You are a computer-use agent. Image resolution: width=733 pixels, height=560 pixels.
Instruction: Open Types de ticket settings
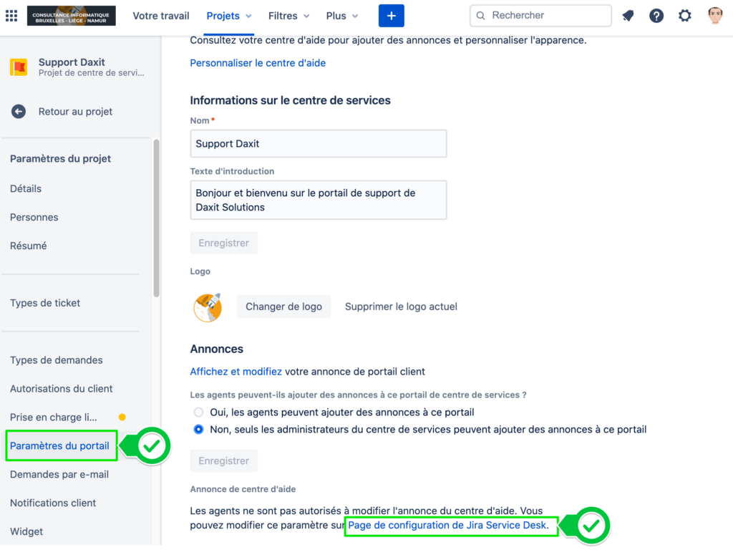coord(45,303)
